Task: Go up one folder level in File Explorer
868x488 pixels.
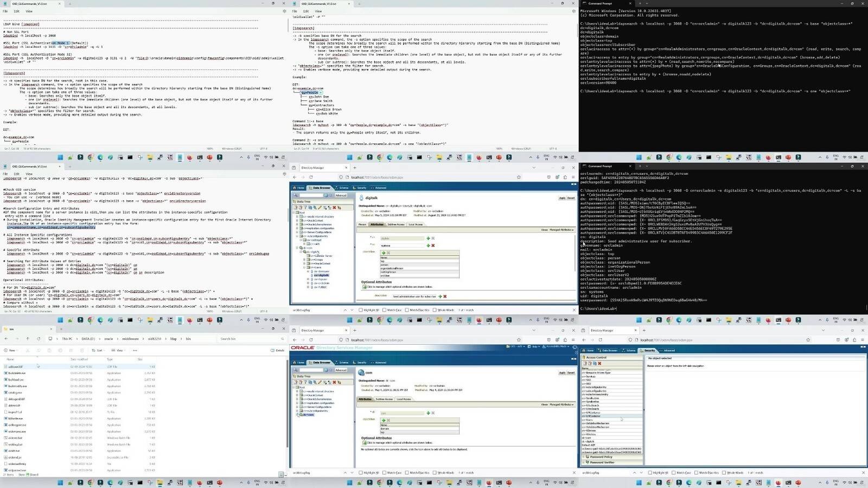Action: point(28,339)
